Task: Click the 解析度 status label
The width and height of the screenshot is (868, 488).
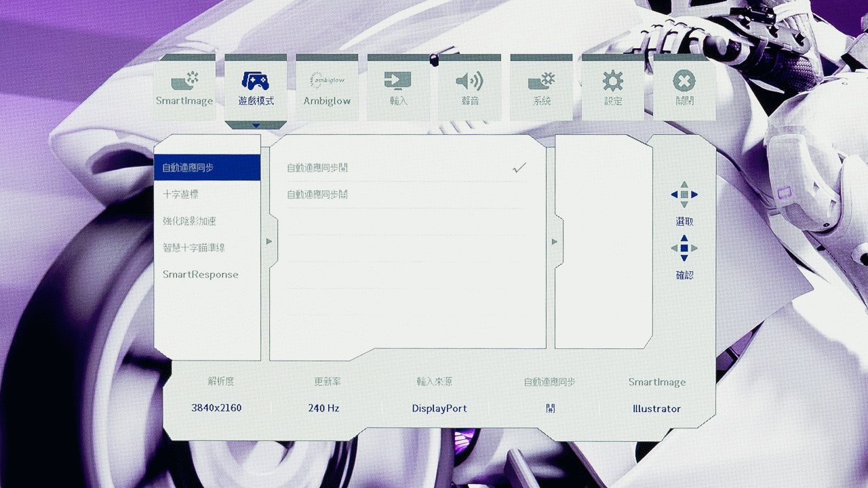Action: [x=221, y=382]
